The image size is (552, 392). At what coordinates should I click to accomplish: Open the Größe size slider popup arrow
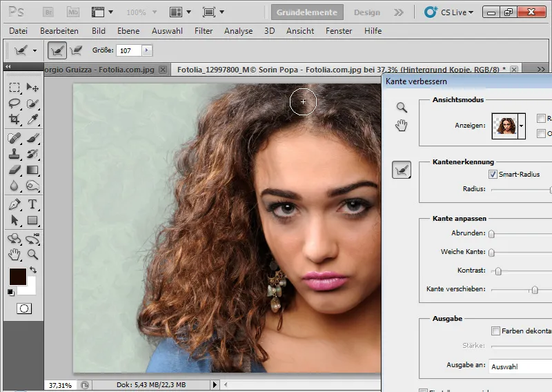click(x=147, y=50)
